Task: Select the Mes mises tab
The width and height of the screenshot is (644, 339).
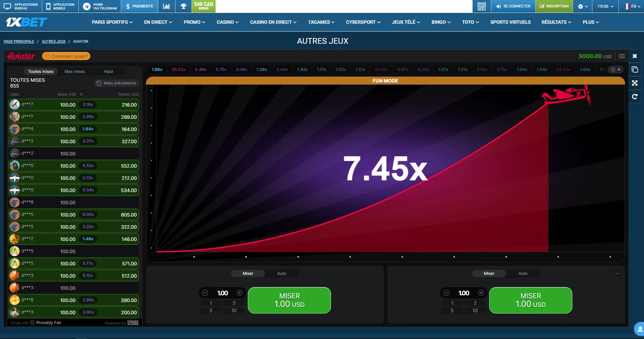Action: pyautogui.click(x=75, y=72)
